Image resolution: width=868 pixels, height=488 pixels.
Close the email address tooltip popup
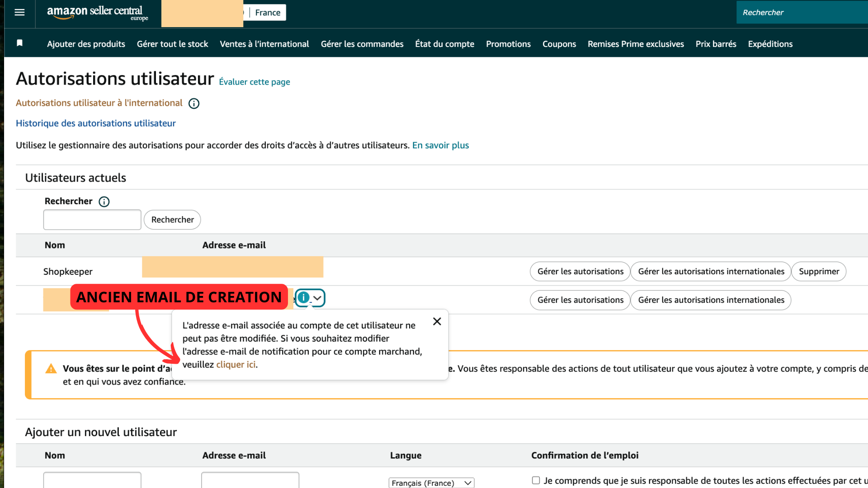click(437, 321)
